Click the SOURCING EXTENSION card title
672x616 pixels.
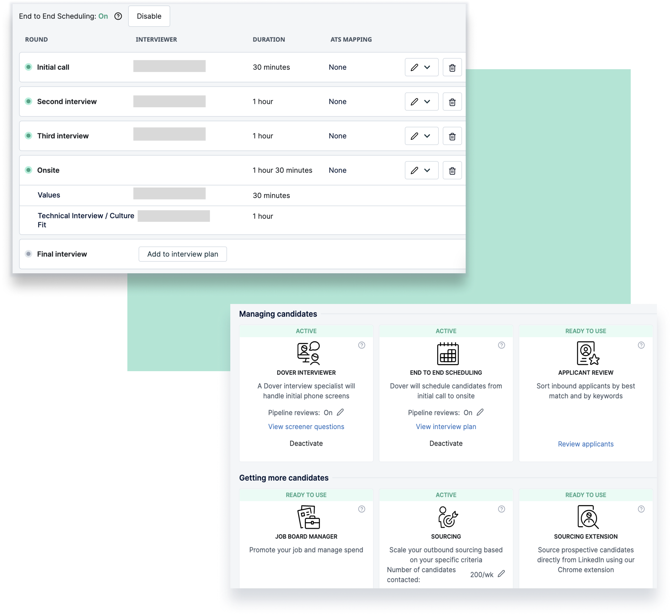(x=586, y=537)
